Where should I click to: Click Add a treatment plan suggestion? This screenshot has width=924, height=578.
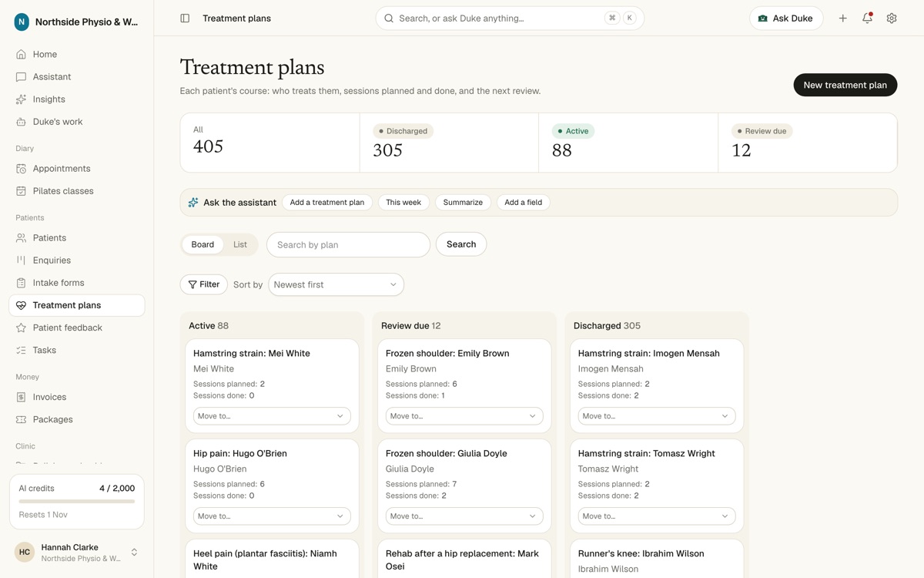pyautogui.click(x=327, y=203)
